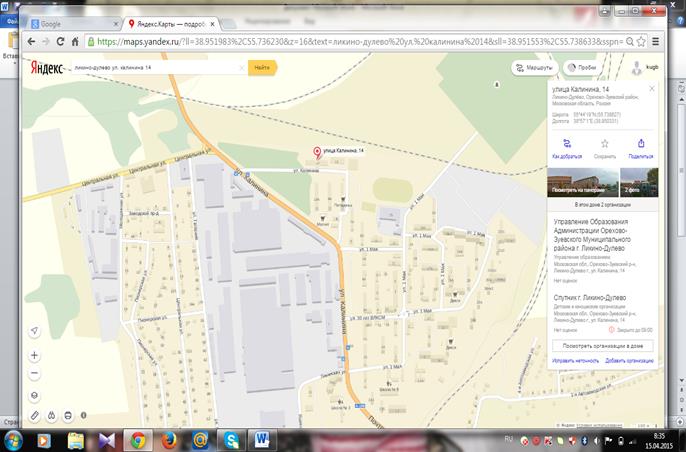Open the Маршруты routes button

535,68
